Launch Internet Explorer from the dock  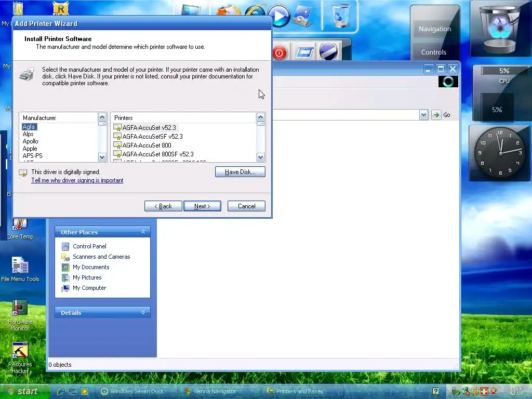(x=255, y=10)
